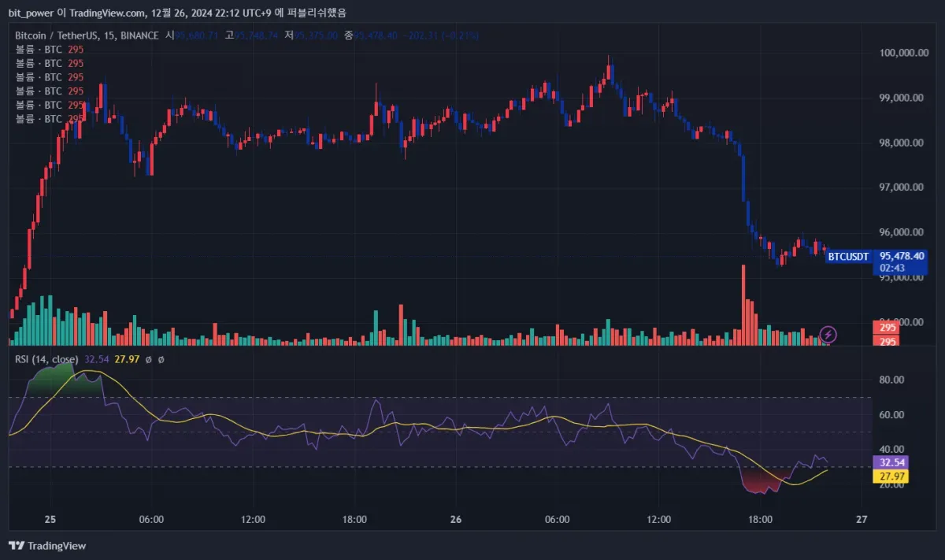Click the upper red 295 volume badge
This screenshot has width=945, height=560.
click(x=887, y=328)
